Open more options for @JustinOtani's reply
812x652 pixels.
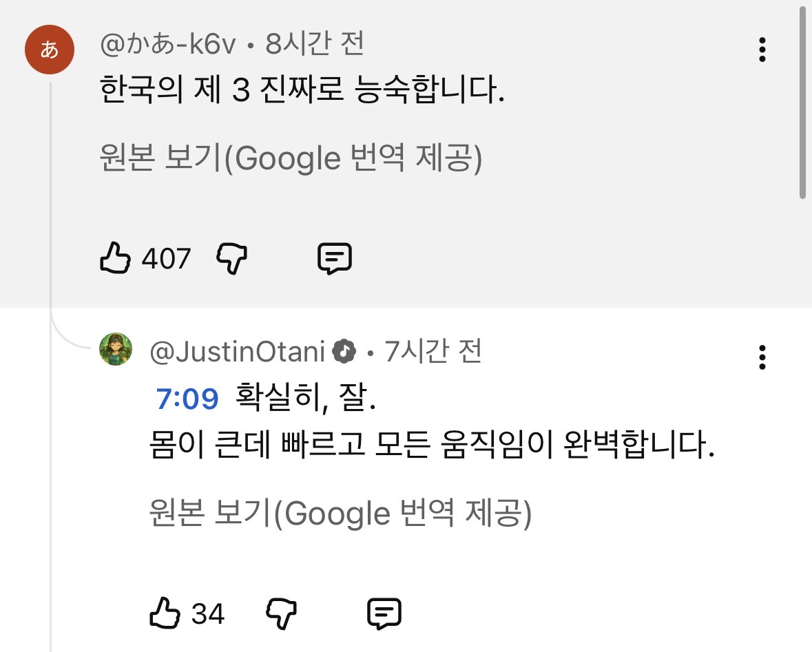pyautogui.click(x=762, y=358)
